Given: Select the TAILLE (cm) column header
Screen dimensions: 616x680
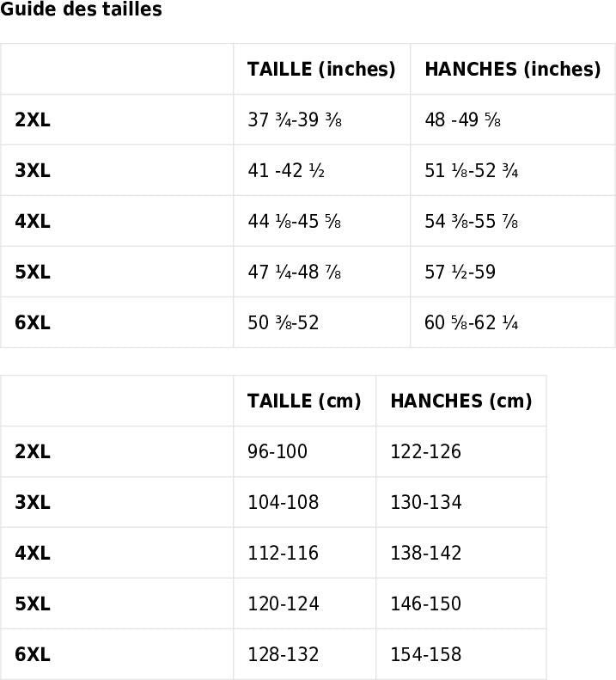Looking at the screenshot, I should point(304,401).
